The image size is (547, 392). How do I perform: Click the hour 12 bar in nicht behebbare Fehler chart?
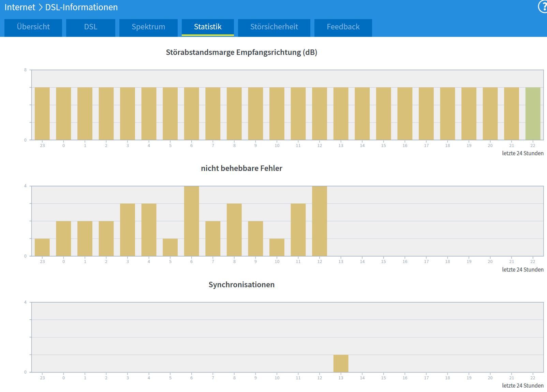click(320, 221)
